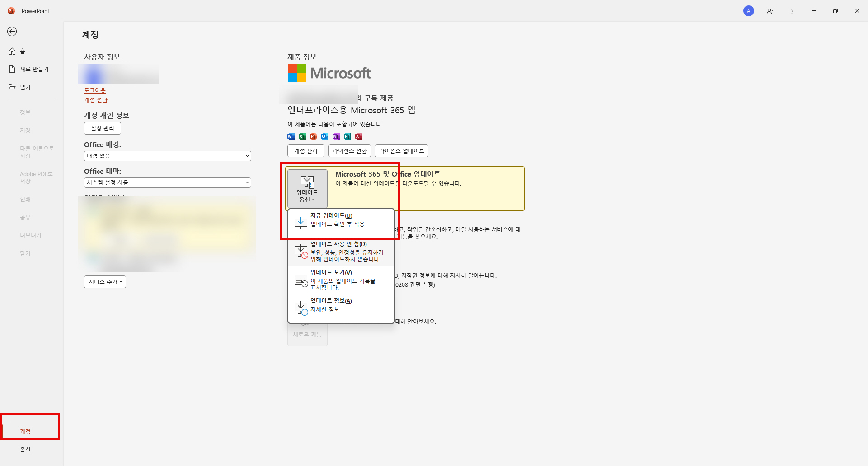Click the 사용자 정보 heading
The height and width of the screenshot is (466, 868).
(102, 57)
